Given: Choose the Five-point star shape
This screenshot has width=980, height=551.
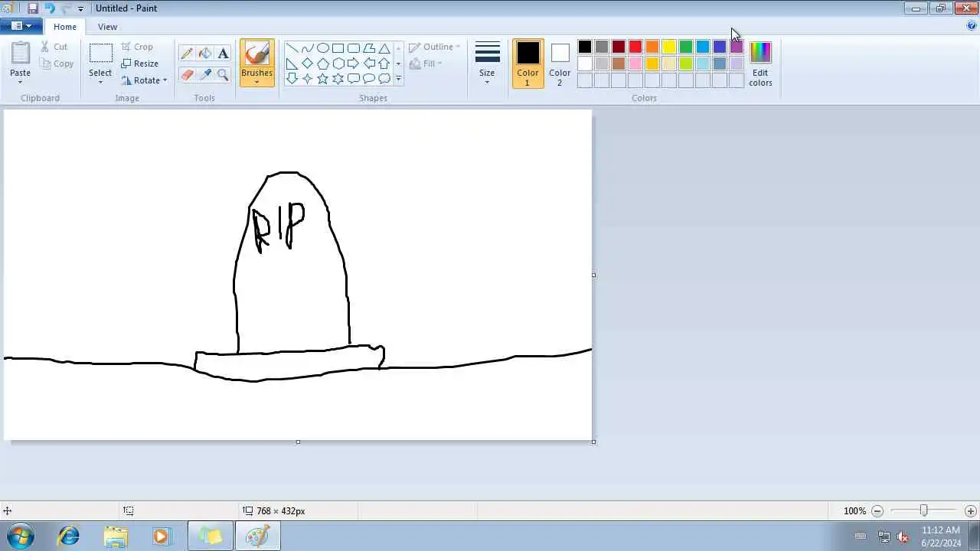Looking at the screenshot, I should coord(322,79).
